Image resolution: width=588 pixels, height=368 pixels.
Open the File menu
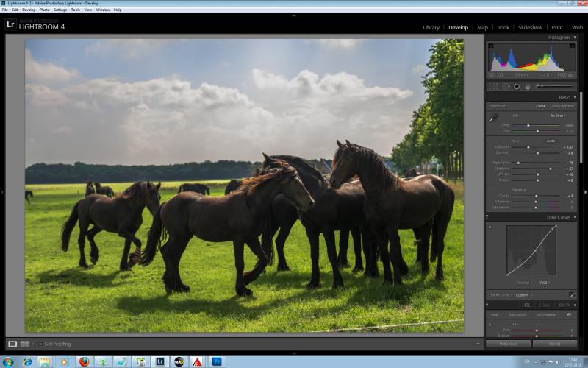pyautogui.click(x=4, y=10)
